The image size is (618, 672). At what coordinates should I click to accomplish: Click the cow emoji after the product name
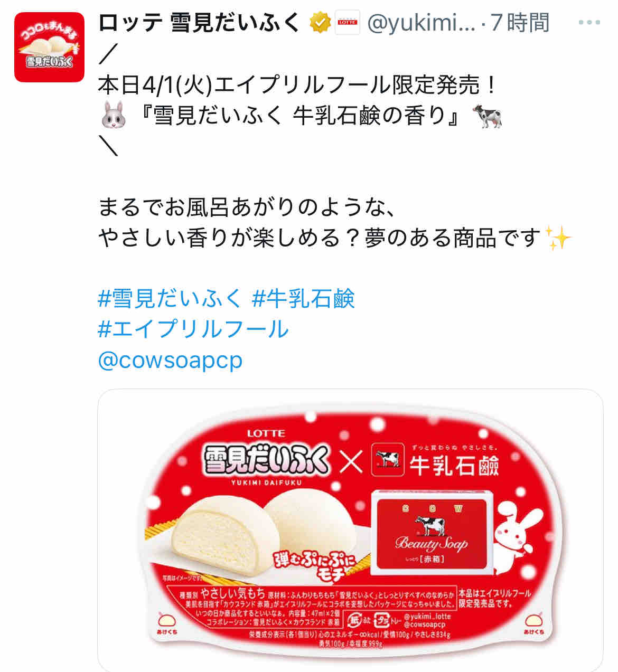486,116
